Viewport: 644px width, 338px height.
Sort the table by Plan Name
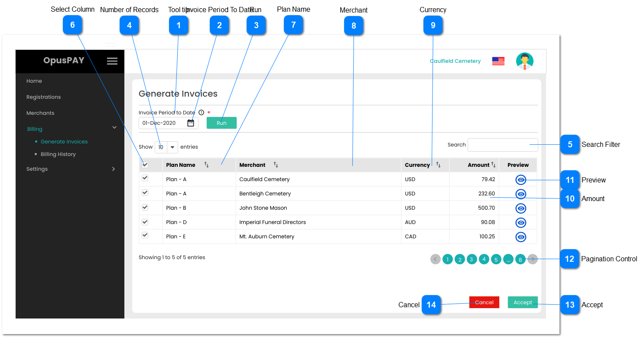tap(207, 165)
